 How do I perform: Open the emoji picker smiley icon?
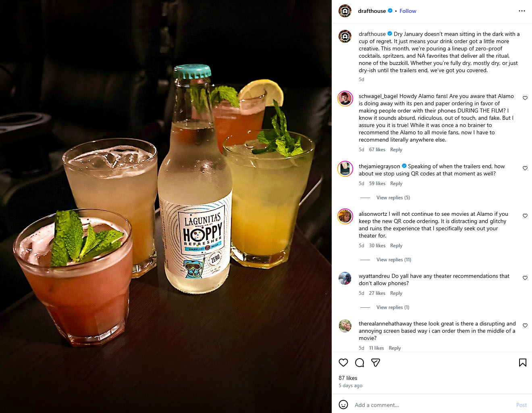pos(343,405)
